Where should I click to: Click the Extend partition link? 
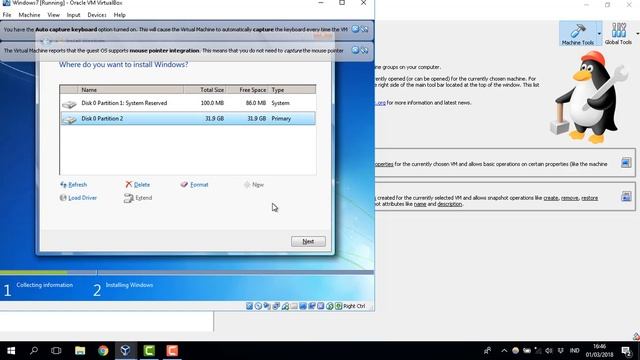(x=138, y=198)
